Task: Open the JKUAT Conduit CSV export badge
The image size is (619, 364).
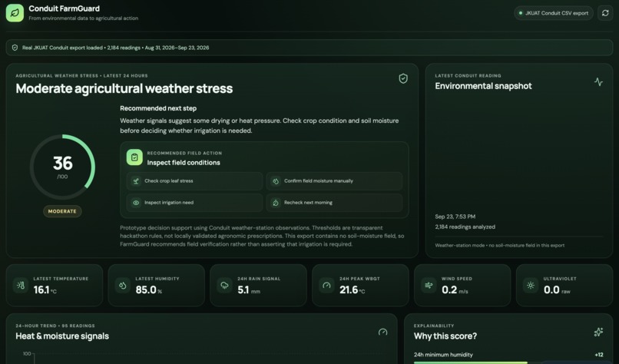Action: tap(554, 13)
